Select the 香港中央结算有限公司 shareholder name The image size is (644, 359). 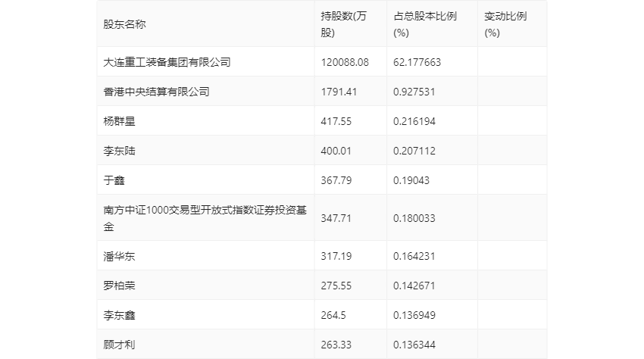(x=156, y=92)
